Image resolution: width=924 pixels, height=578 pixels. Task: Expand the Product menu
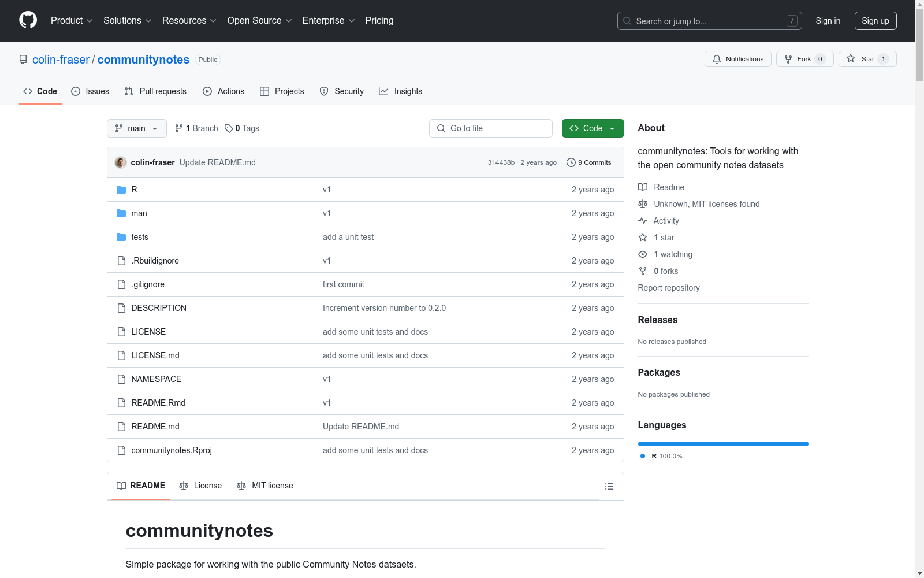[72, 20]
